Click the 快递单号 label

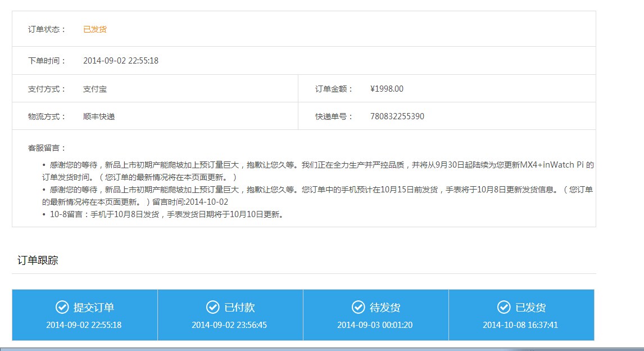[334, 116]
